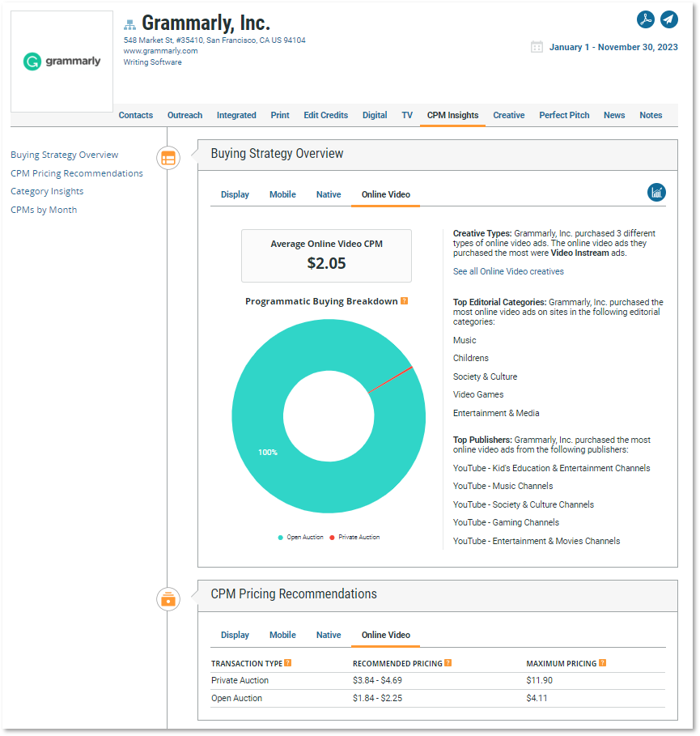This screenshot has width=700, height=736.
Task: Select Online Video tab in CPM Pricing Recommendations
Action: click(x=386, y=635)
